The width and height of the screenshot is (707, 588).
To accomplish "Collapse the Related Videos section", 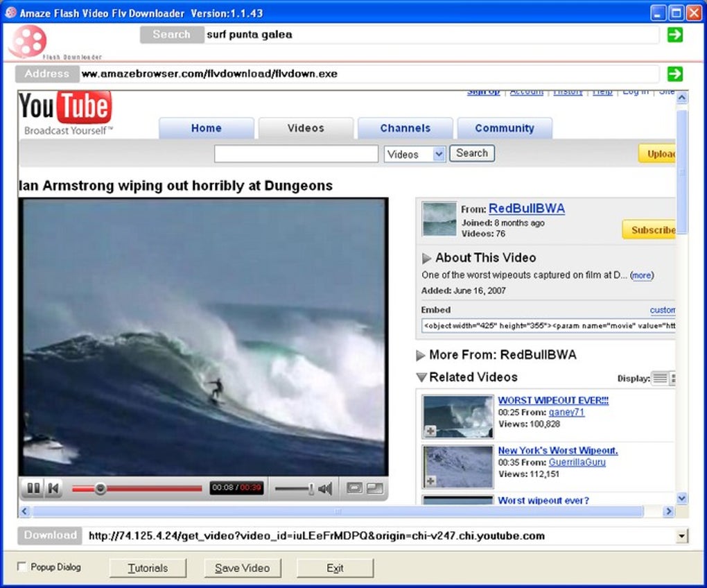I will coord(421,377).
